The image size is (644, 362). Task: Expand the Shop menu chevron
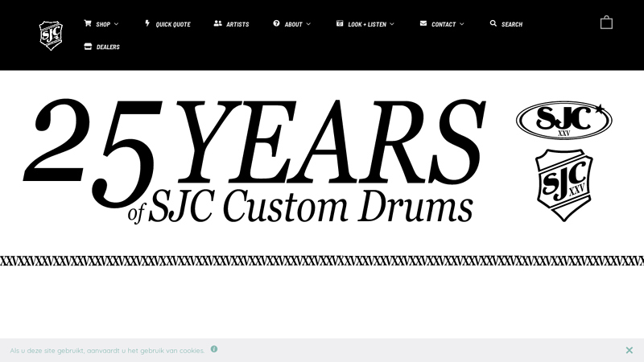[x=116, y=24]
